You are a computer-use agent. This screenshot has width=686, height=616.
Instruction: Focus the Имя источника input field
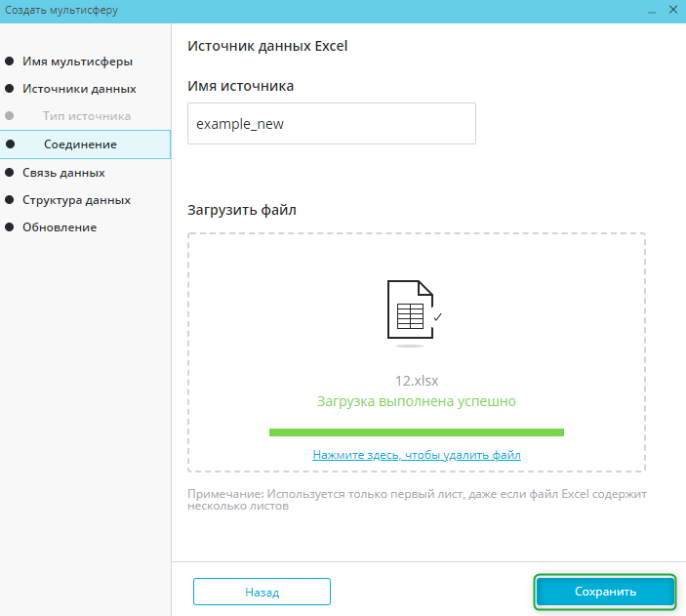(332, 123)
